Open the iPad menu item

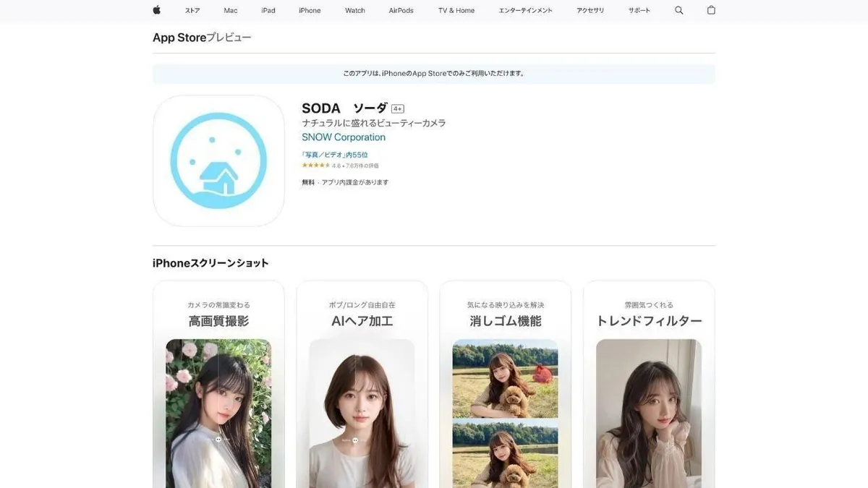pos(268,11)
